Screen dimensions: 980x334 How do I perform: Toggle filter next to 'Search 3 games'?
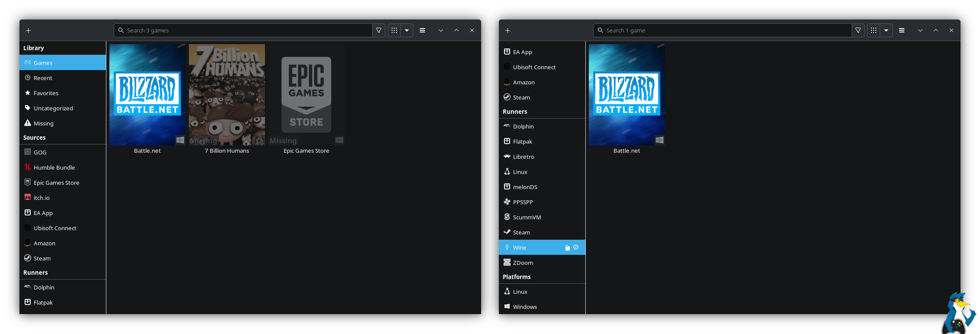(x=379, y=30)
